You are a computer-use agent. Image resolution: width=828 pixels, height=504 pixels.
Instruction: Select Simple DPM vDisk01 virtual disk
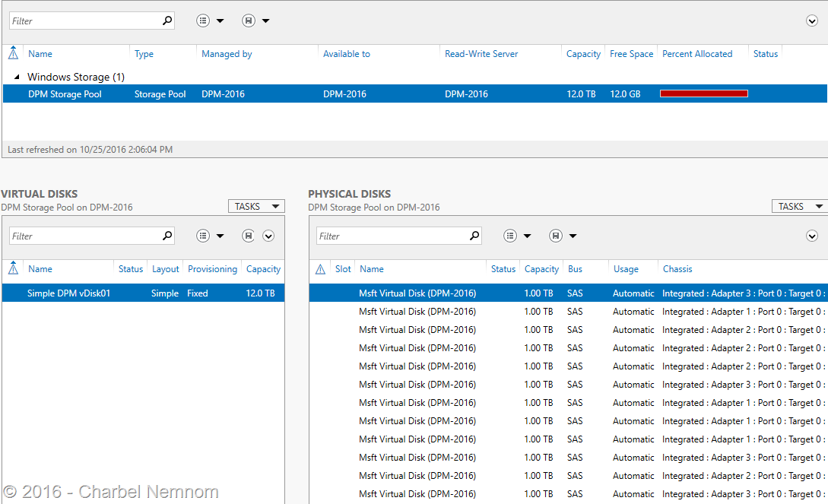143,293
